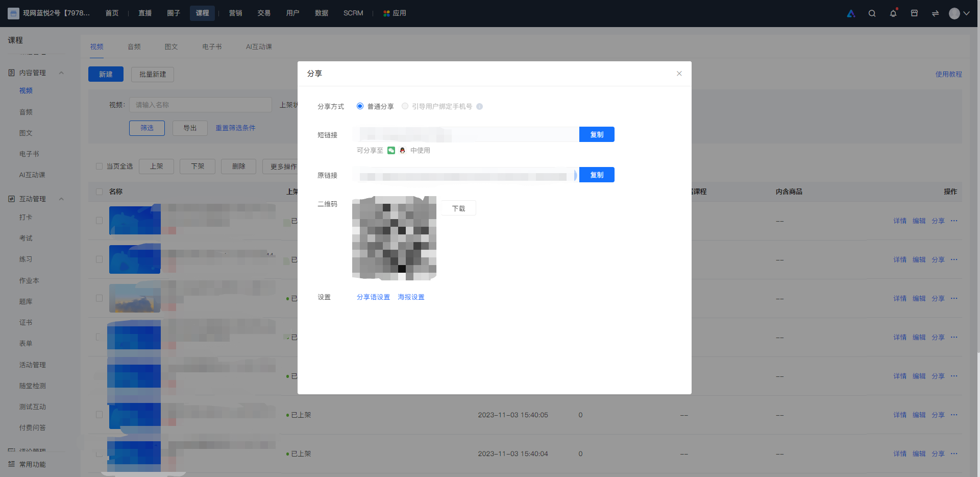Click the blue triangle logo icon
Screen dimensions: 980x477
[851, 13]
